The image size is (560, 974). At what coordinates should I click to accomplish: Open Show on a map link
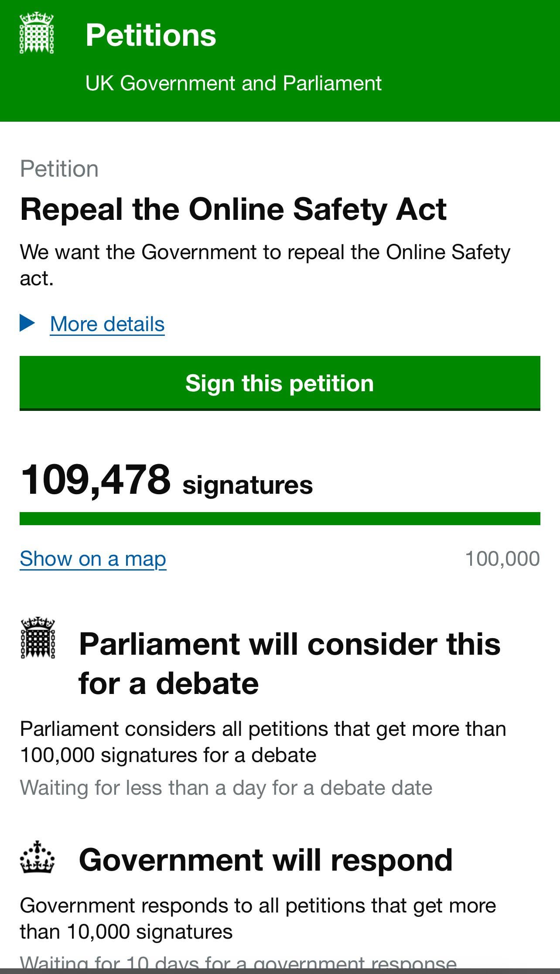pyautogui.click(x=93, y=559)
